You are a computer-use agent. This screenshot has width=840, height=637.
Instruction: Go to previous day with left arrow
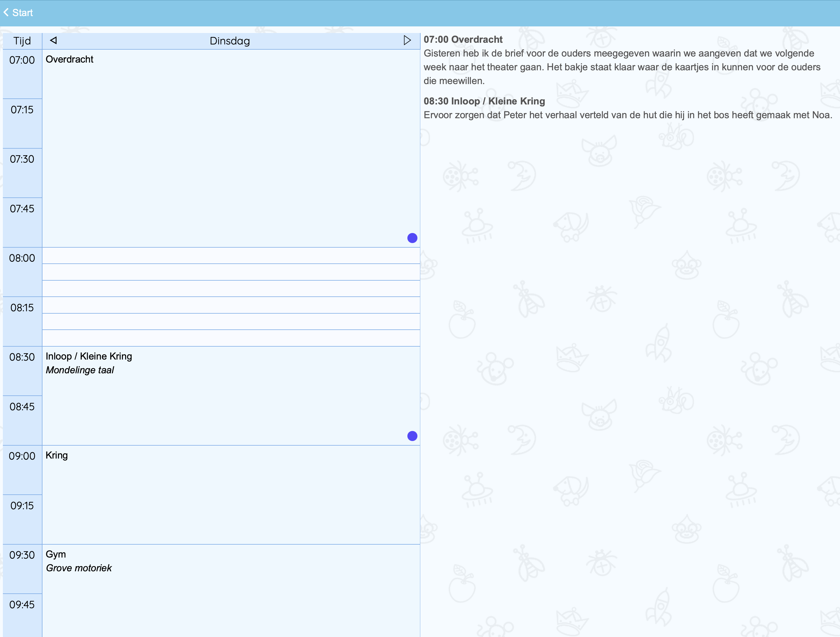tap(54, 40)
